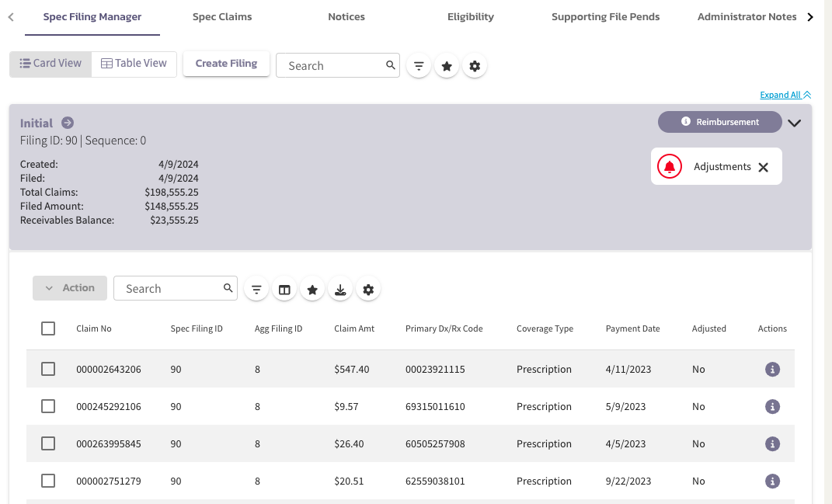Open the column layout icon in the claims toolbar
Image resolution: width=832 pixels, height=504 pixels.
[284, 288]
